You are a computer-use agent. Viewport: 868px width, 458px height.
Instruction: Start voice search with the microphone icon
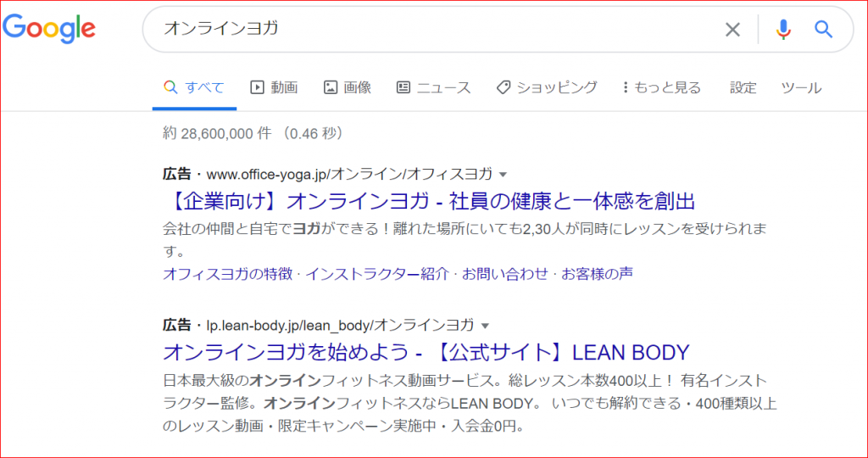pyautogui.click(x=782, y=30)
